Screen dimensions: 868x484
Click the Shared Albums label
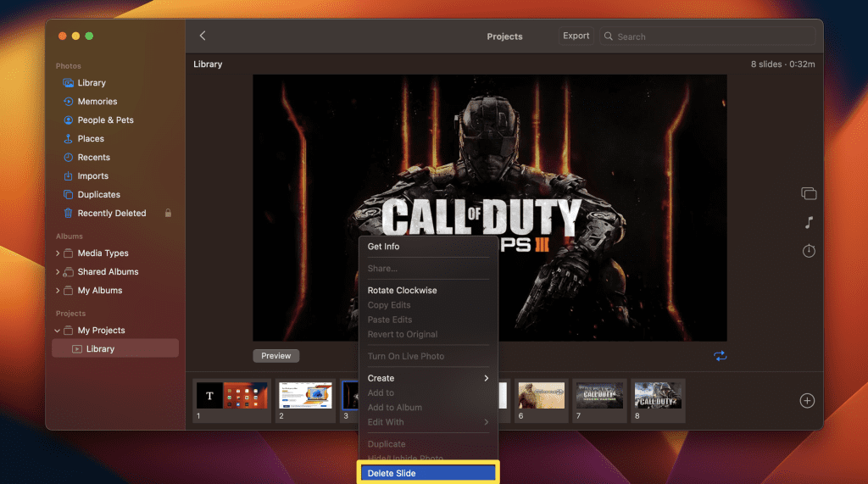108,272
